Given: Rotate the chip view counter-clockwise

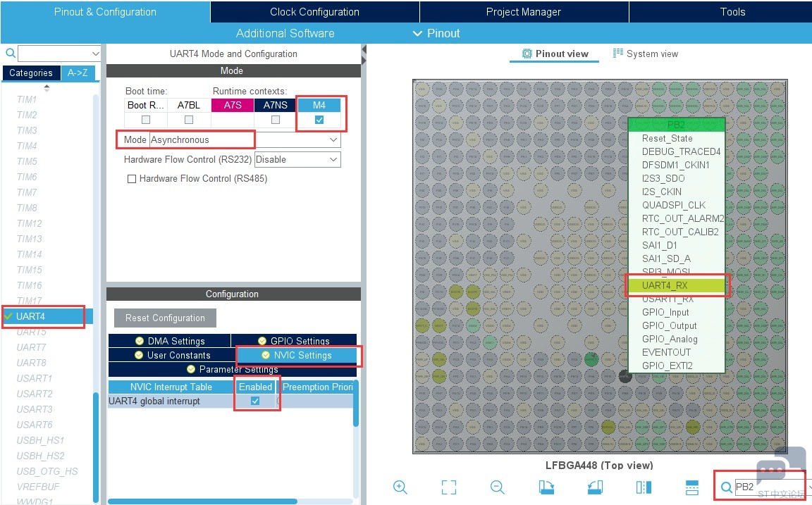Looking at the screenshot, I should 595,487.
